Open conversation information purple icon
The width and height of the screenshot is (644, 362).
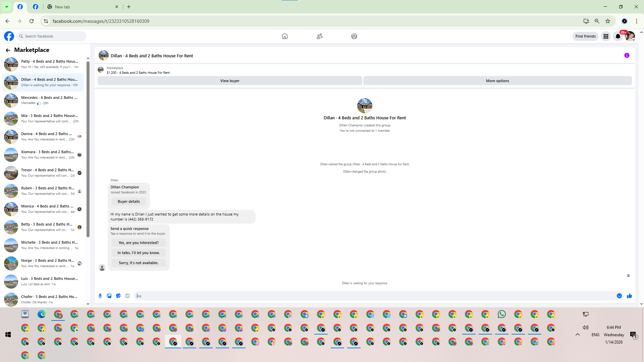pyautogui.click(x=627, y=55)
